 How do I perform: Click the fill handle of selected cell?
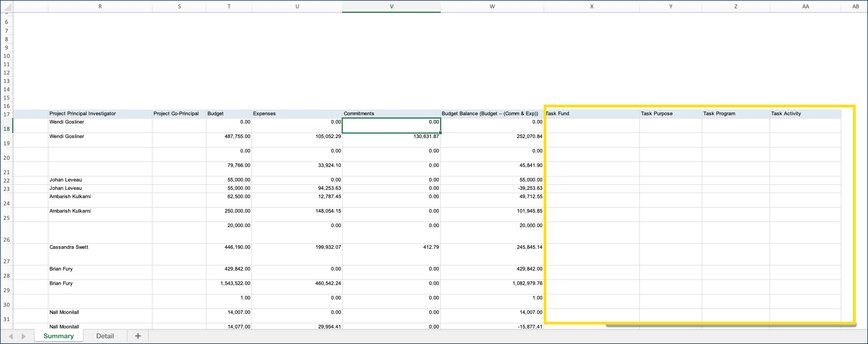(x=440, y=133)
